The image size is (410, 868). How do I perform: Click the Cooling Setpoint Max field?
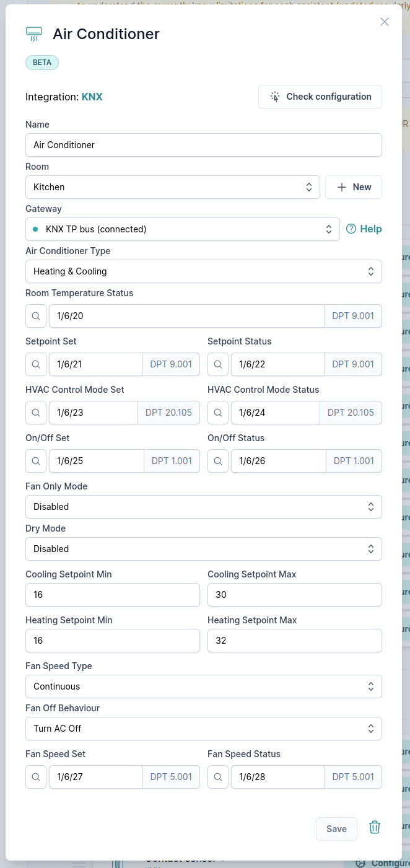click(294, 595)
